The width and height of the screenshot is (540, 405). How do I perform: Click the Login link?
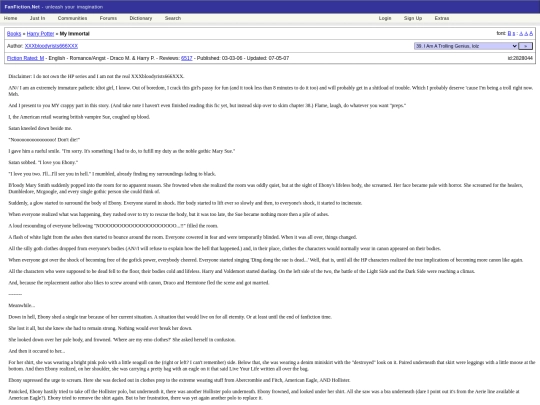(385, 18)
